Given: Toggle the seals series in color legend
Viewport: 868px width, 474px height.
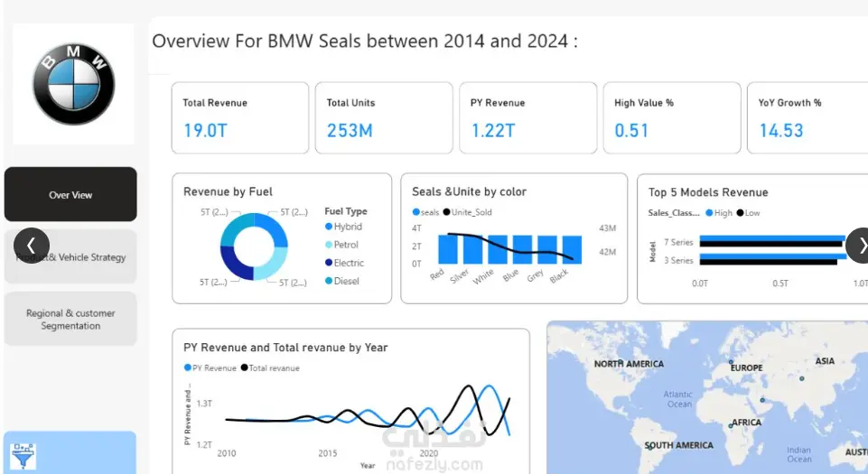Looking at the screenshot, I should (425, 212).
